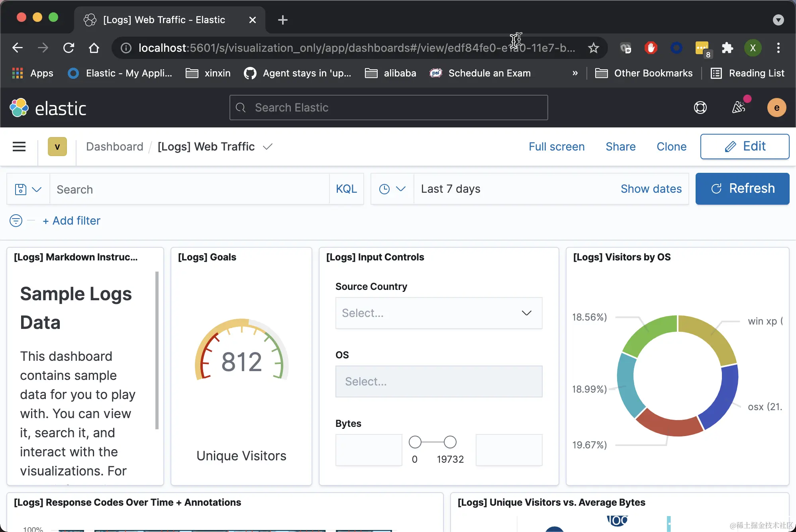This screenshot has height=532, width=796.
Task: Toggle the KQL query language switch
Action: pos(346,189)
